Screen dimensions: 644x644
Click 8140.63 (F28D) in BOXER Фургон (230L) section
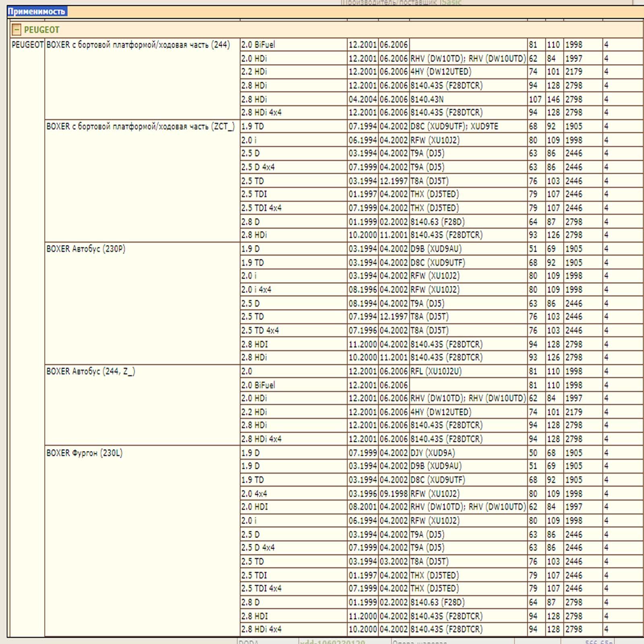click(469, 602)
